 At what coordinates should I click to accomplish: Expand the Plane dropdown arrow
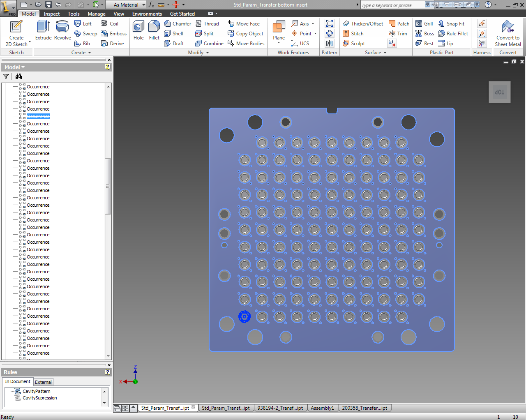(279, 43)
